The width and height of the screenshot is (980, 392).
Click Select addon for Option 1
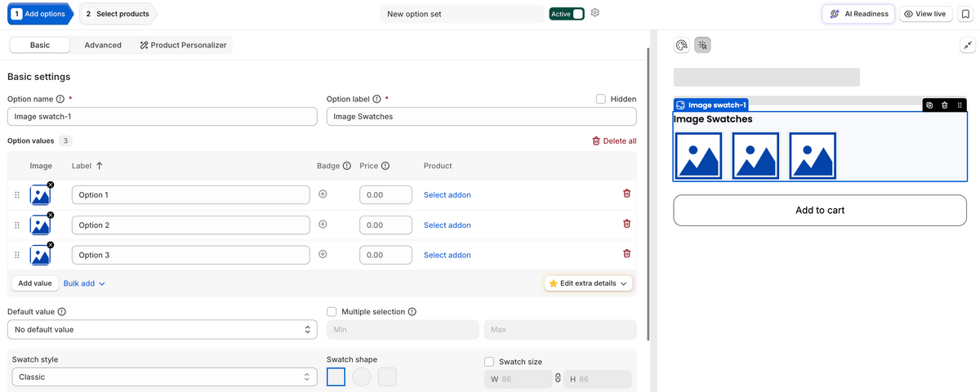[448, 194]
